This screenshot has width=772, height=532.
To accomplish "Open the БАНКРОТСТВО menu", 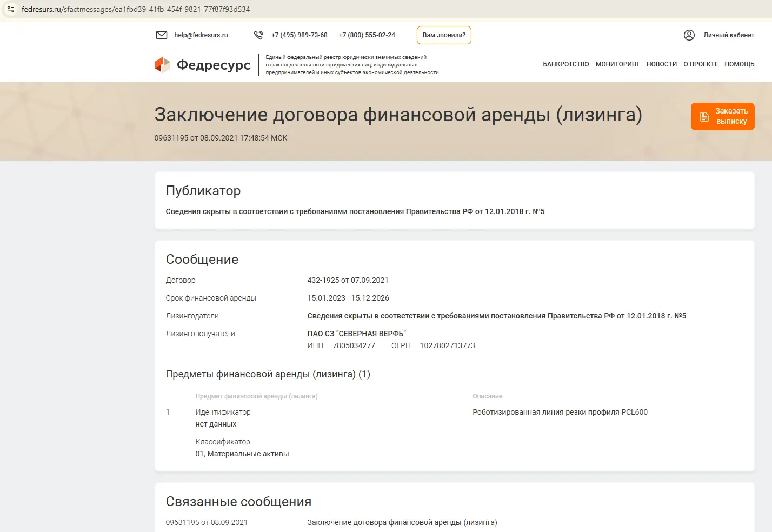I will click(566, 64).
